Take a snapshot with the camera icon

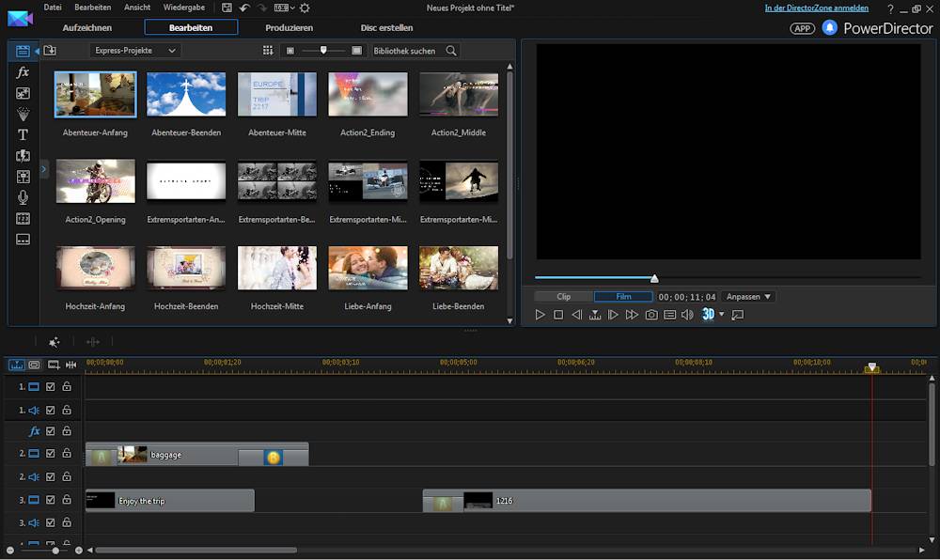click(650, 315)
